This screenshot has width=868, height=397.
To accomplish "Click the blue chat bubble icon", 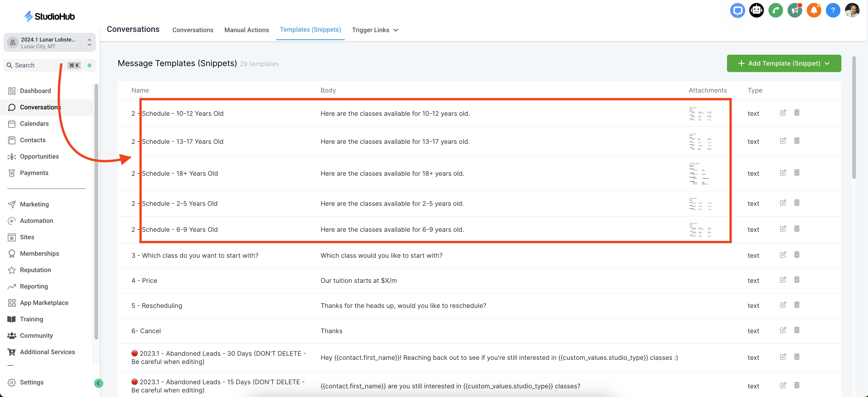I will tap(737, 10).
